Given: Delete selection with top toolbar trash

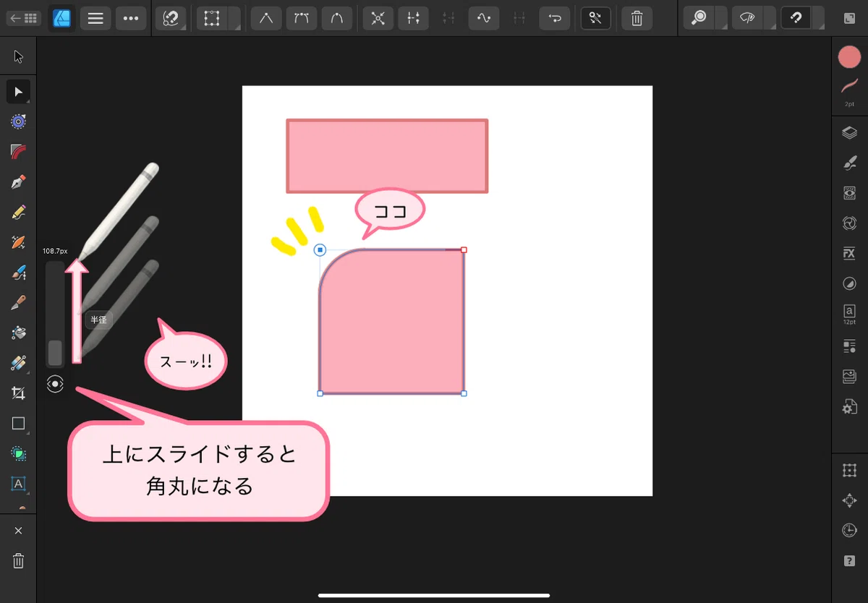Looking at the screenshot, I should (637, 19).
